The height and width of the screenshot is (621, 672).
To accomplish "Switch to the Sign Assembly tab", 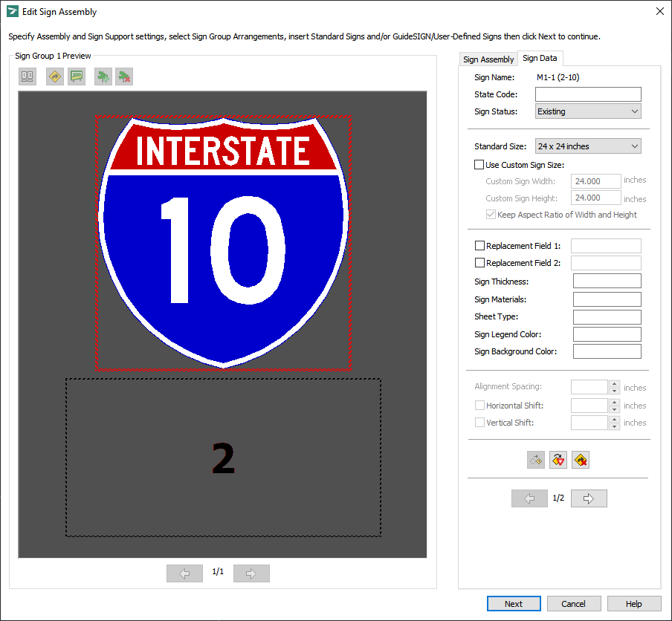I will [488, 59].
